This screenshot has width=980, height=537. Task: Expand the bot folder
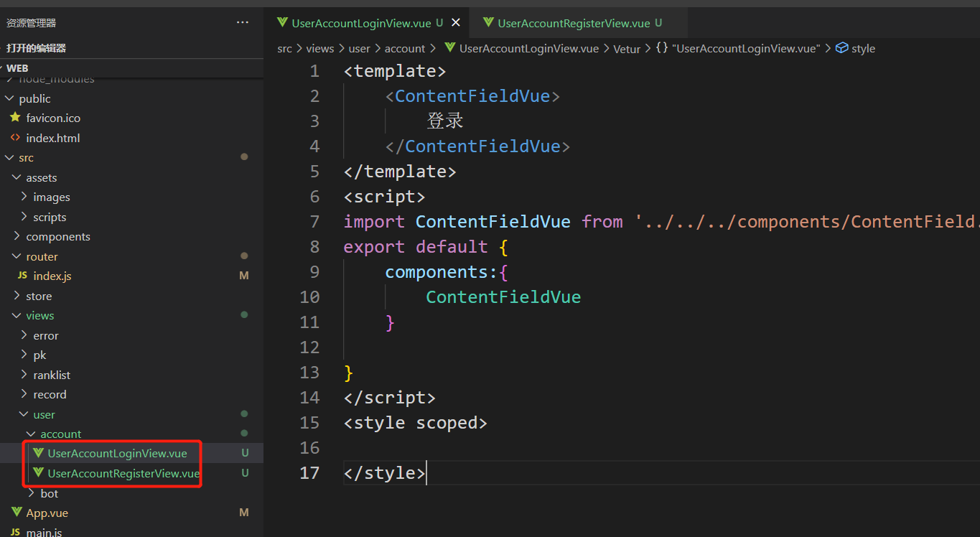point(31,493)
